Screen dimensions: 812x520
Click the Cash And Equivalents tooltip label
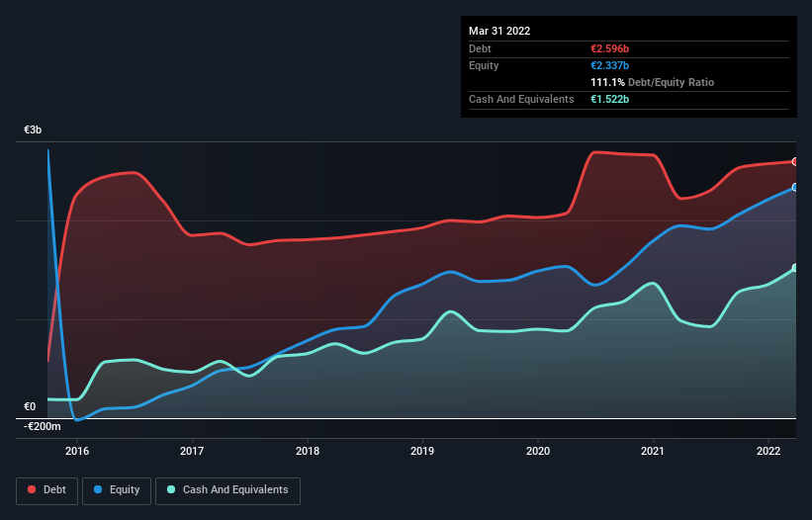point(521,99)
